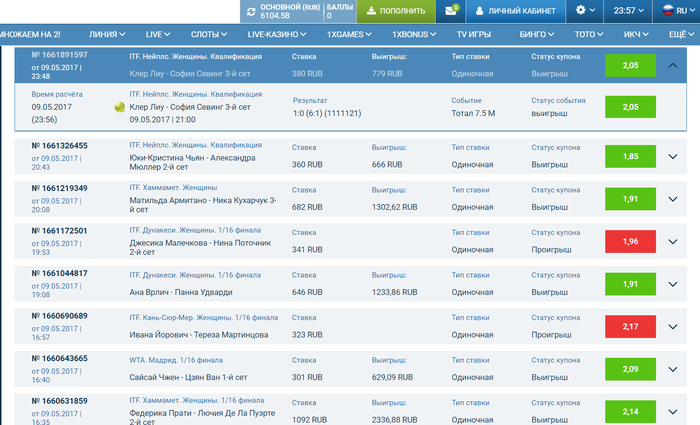Click ITF Кань-Сюр-Мер Женщины league link
The height and width of the screenshot is (425, 700).
tap(204, 318)
